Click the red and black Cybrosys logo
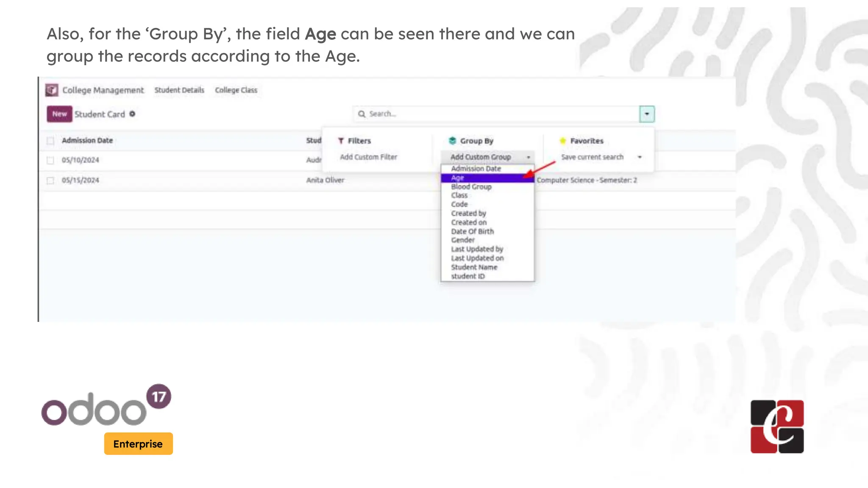 777,427
